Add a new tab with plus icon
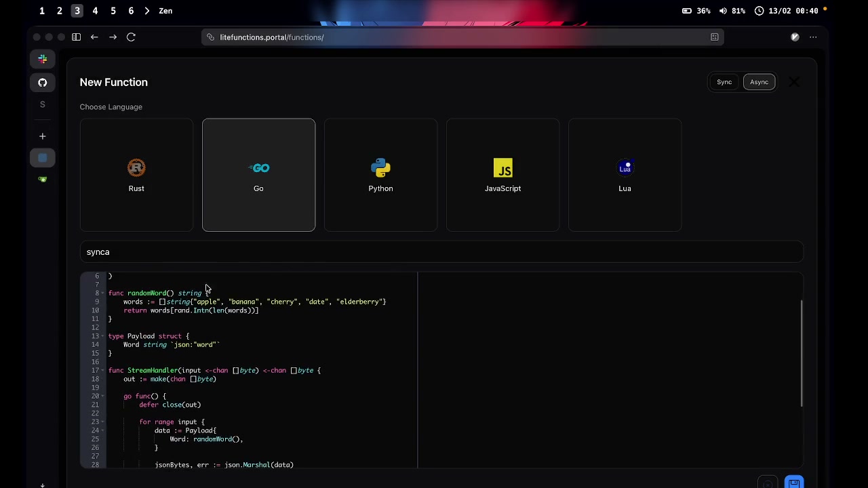 click(43, 136)
